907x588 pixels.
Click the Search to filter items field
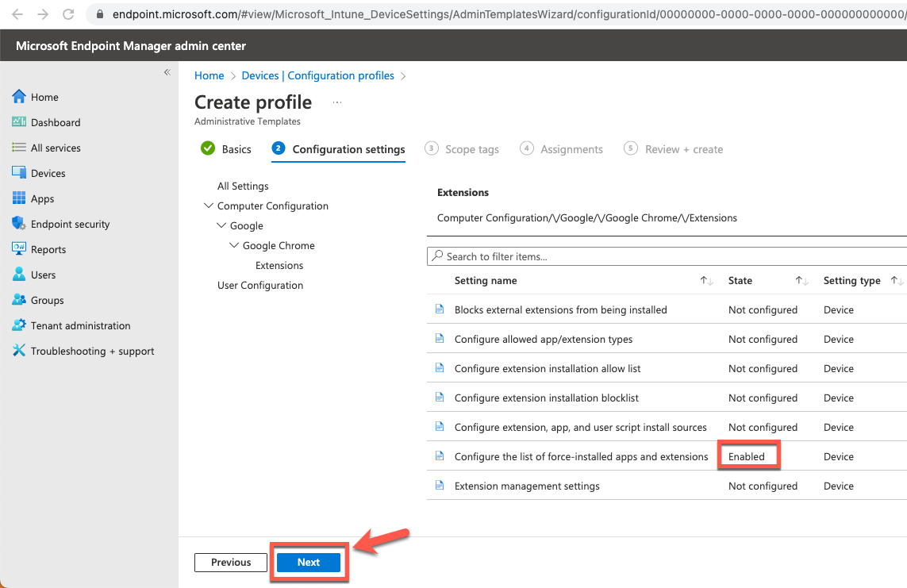[667, 256]
